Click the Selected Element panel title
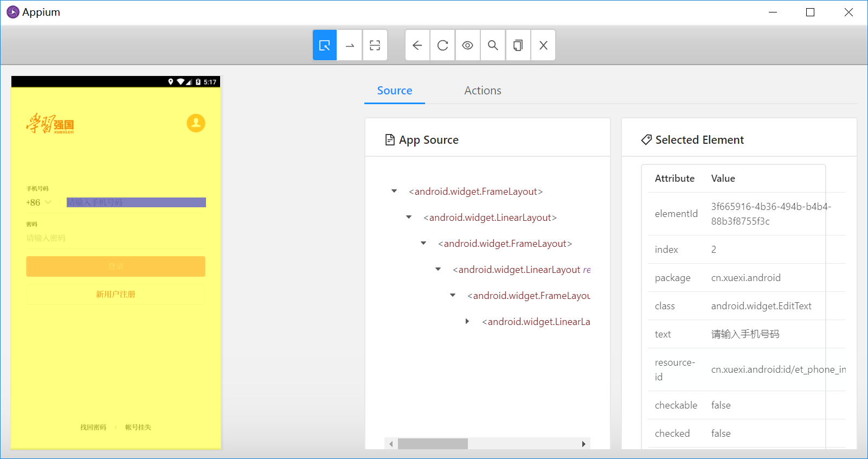The image size is (868, 459). click(699, 140)
